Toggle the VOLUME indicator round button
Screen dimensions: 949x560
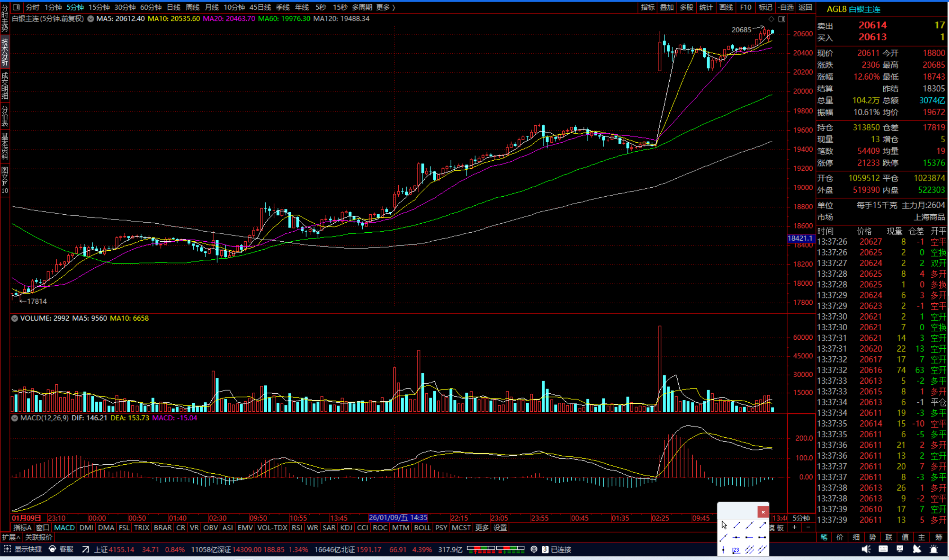coord(15,318)
